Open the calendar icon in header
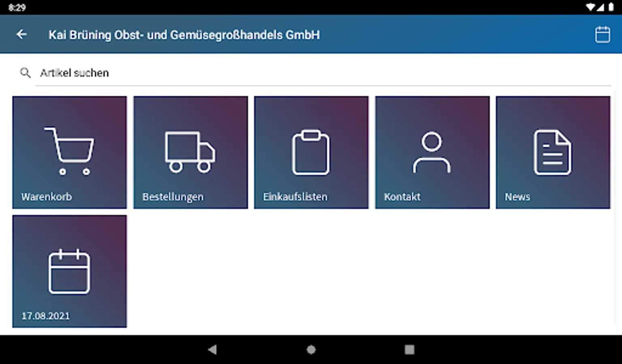The height and width of the screenshot is (364, 622). point(602,34)
